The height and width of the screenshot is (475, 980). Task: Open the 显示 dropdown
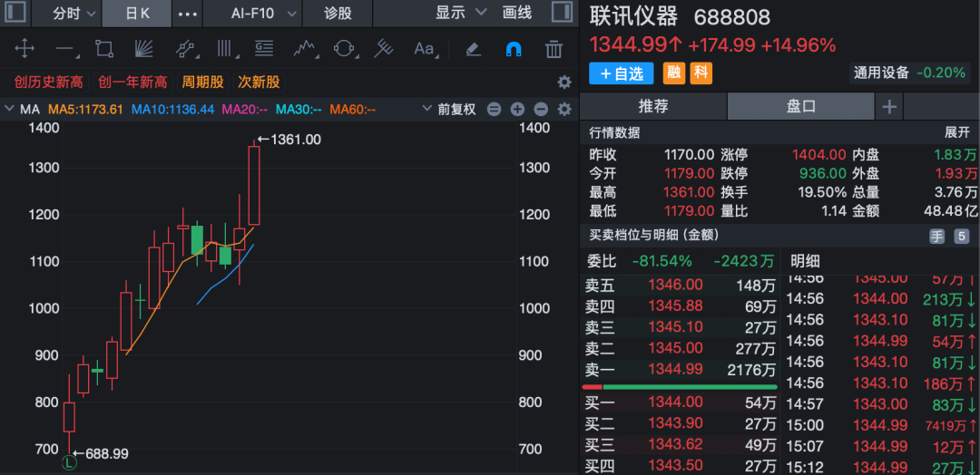click(461, 13)
